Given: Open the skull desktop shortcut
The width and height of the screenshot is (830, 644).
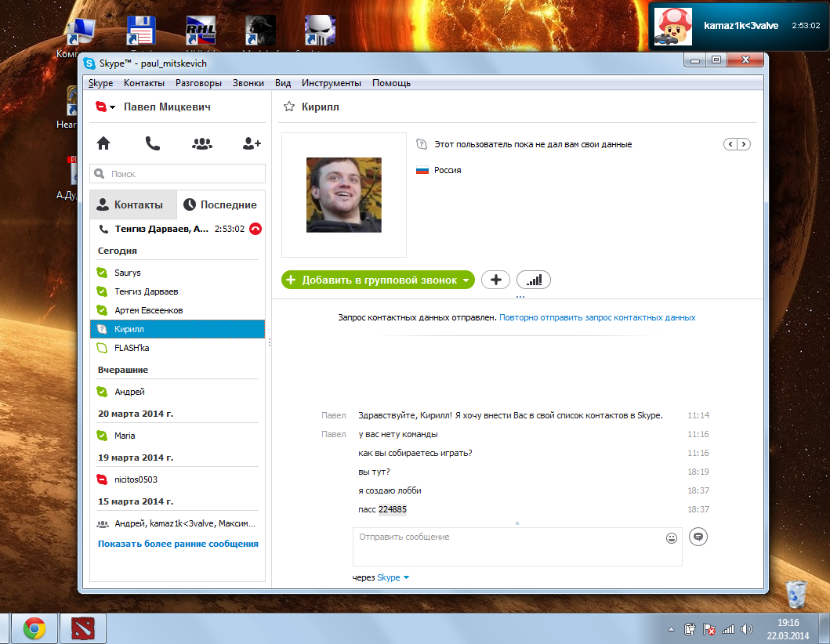Looking at the screenshot, I should (320, 31).
